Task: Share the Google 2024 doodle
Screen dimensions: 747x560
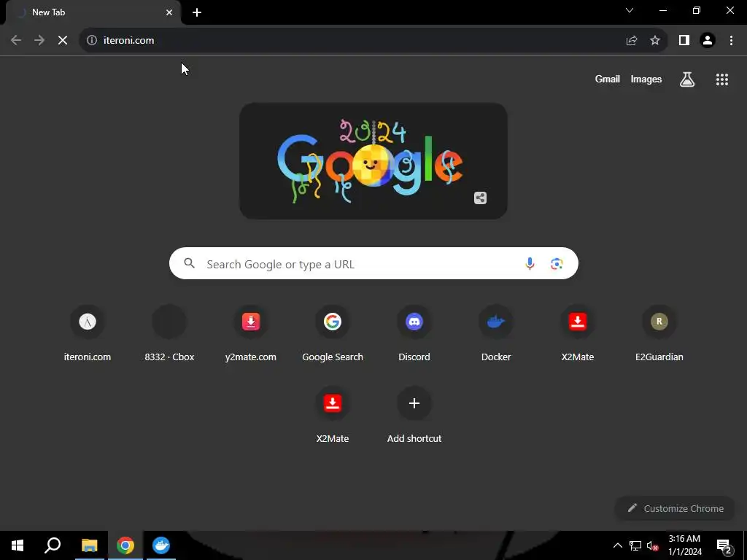Action: (x=480, y=198)
